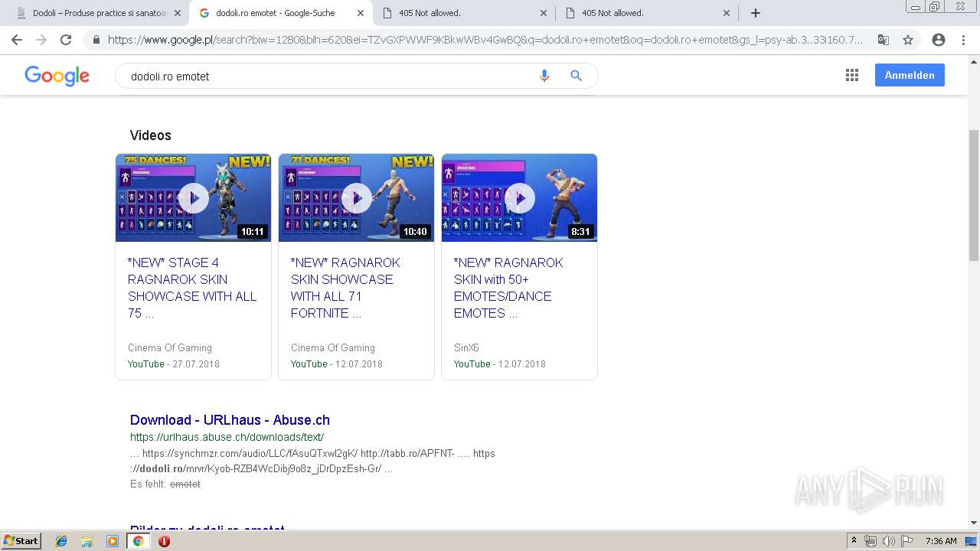
Task: Open the red shield taskbar icon
Action: click(164, 541)
